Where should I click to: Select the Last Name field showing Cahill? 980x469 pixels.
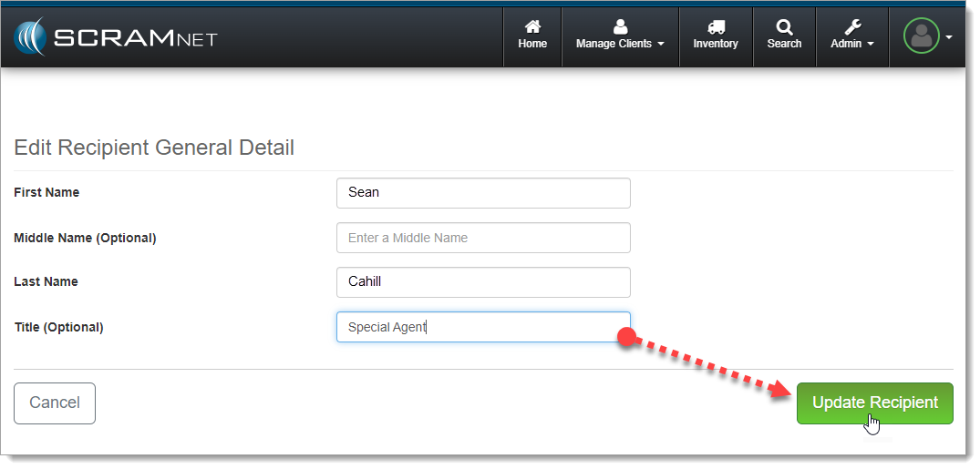pyautogui.click(x=483, y=282)
